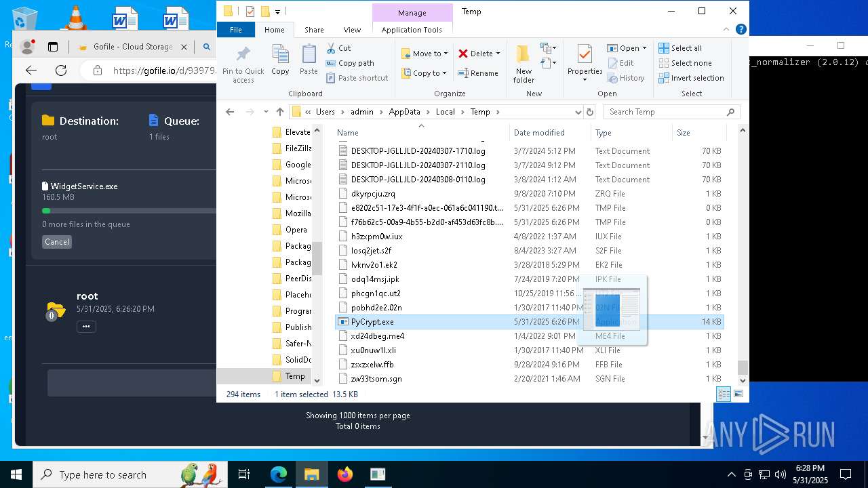Open the Open dropdown arrow
868x488 pixels.
click(x=644, y=48)
